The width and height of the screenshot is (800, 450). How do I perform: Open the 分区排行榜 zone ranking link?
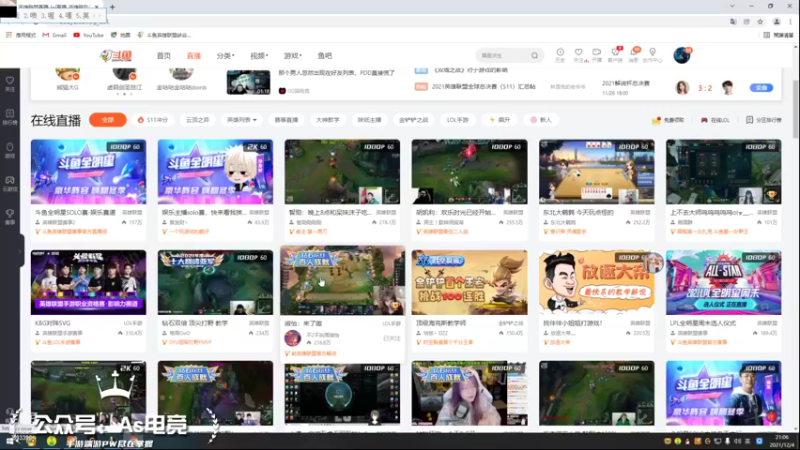click(763, 120)
